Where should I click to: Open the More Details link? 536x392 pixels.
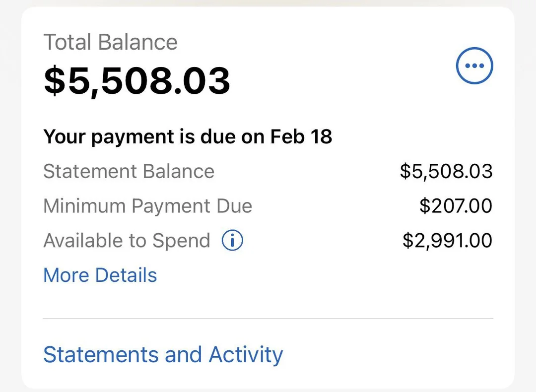tap(100, 275)
